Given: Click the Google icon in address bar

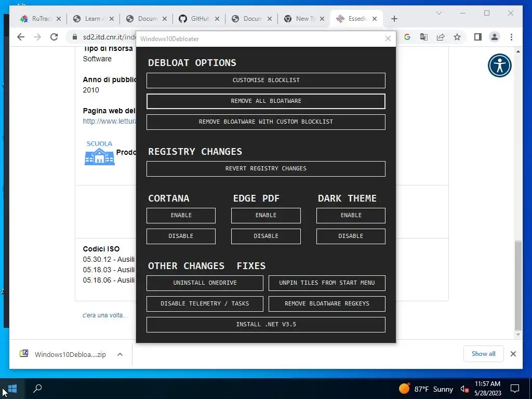Looking at the screenshot, I should coord(407,37).
